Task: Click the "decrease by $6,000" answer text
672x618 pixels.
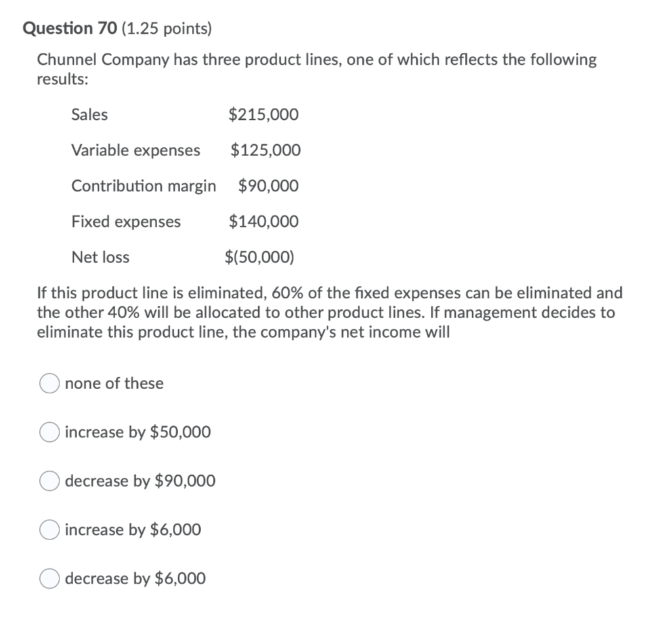Action: (135, 579)
